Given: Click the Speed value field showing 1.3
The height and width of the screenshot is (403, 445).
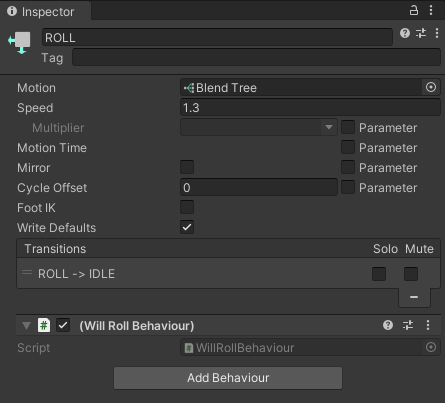Looking at the screenshot, I should 310,107.
